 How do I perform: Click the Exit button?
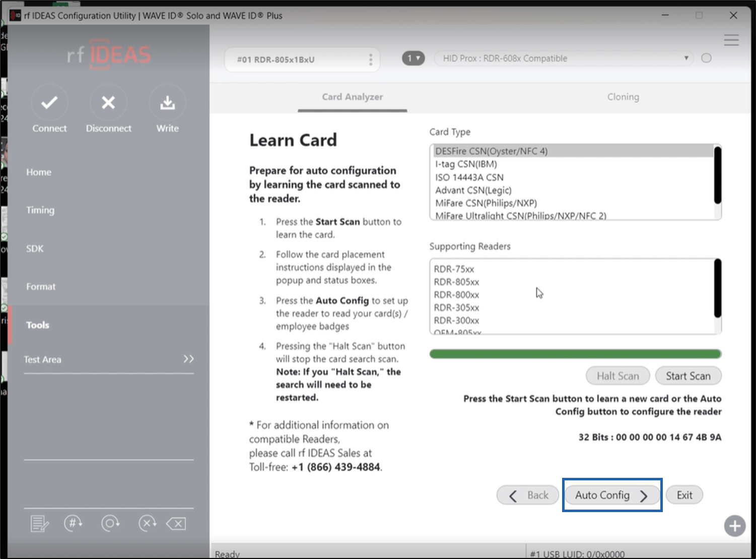684,495
